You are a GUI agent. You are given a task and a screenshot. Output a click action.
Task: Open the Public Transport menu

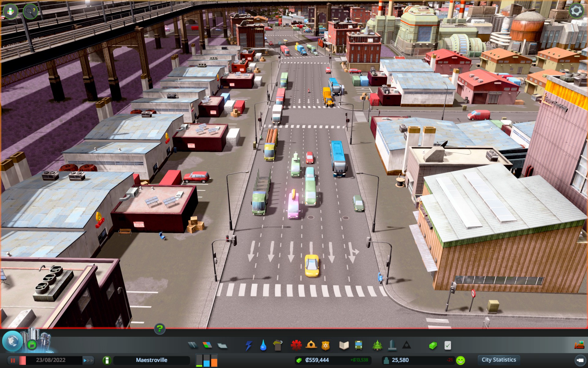point(358,346)
